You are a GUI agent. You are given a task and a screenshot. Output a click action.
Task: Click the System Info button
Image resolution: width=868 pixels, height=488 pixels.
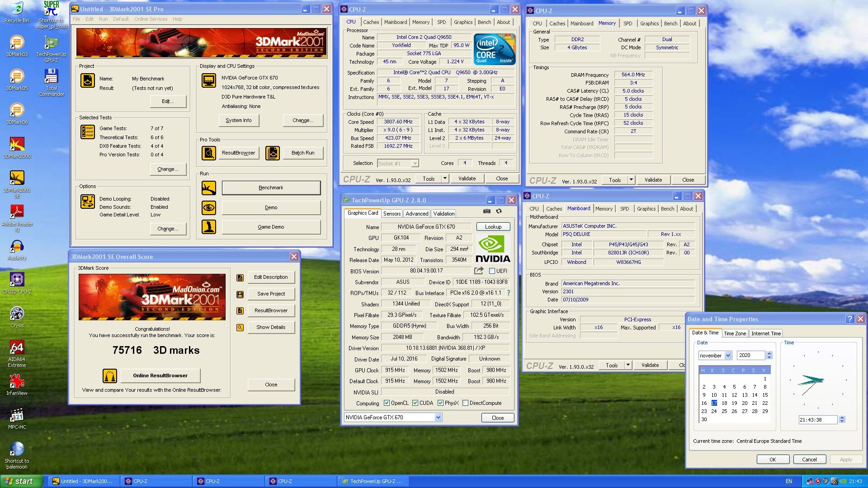pyautogui.click(x=238, y=121)
